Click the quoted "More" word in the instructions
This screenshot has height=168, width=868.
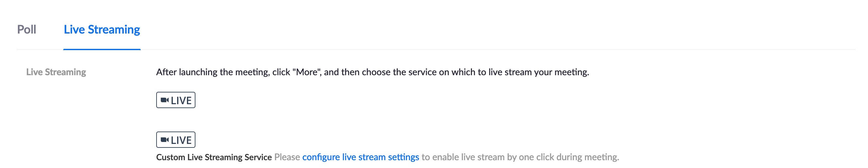(x=307, y=72)
